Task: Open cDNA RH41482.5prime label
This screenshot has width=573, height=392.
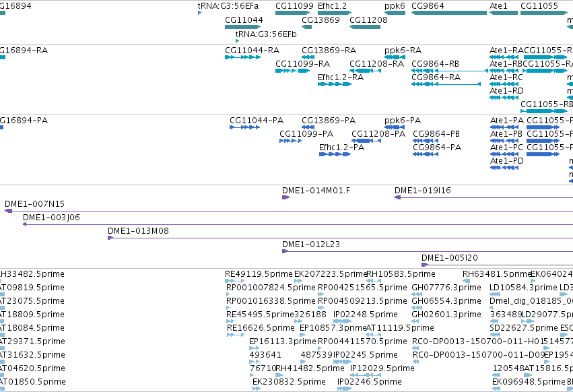Action: point(310,368)
